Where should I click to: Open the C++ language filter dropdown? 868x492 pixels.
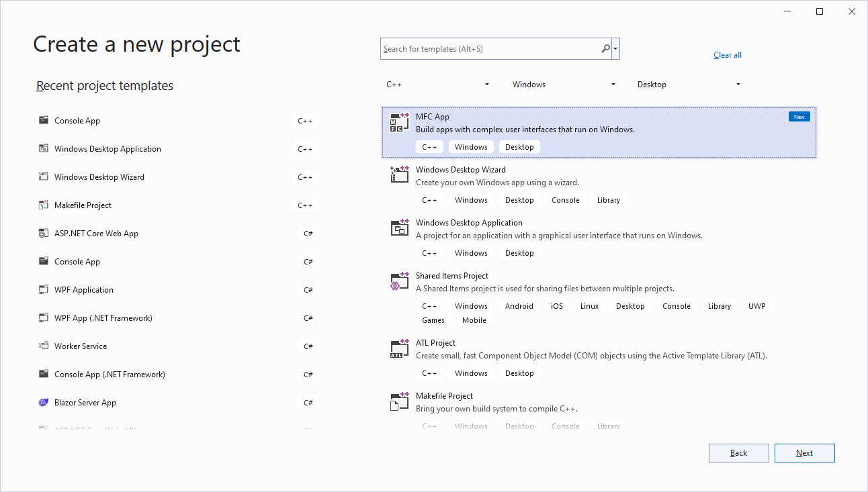tap(438, 85)
